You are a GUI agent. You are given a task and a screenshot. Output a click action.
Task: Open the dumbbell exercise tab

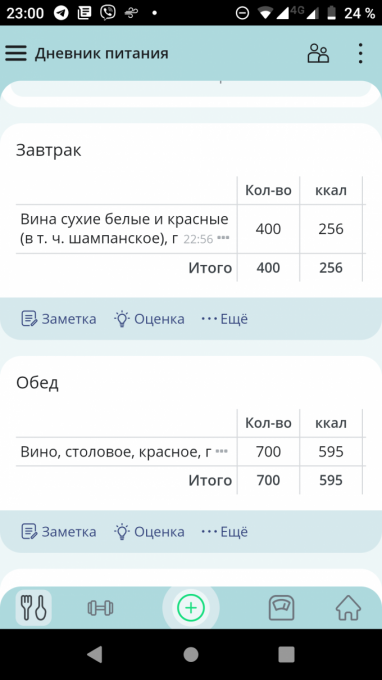[x=101, y=608]
